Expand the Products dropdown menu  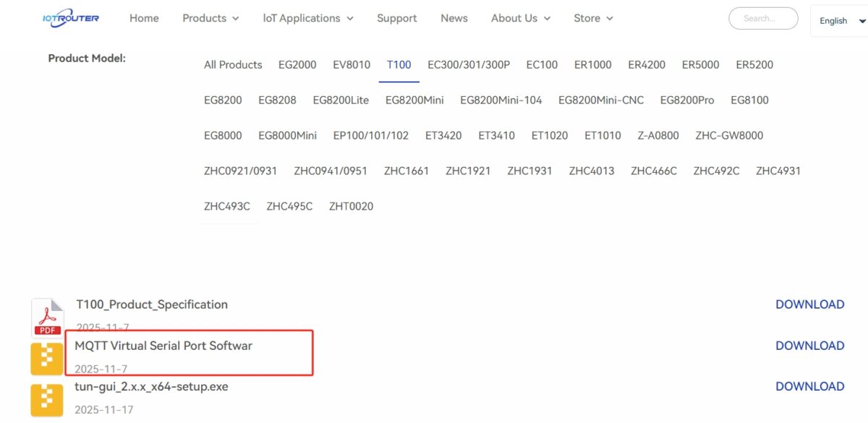210,18
